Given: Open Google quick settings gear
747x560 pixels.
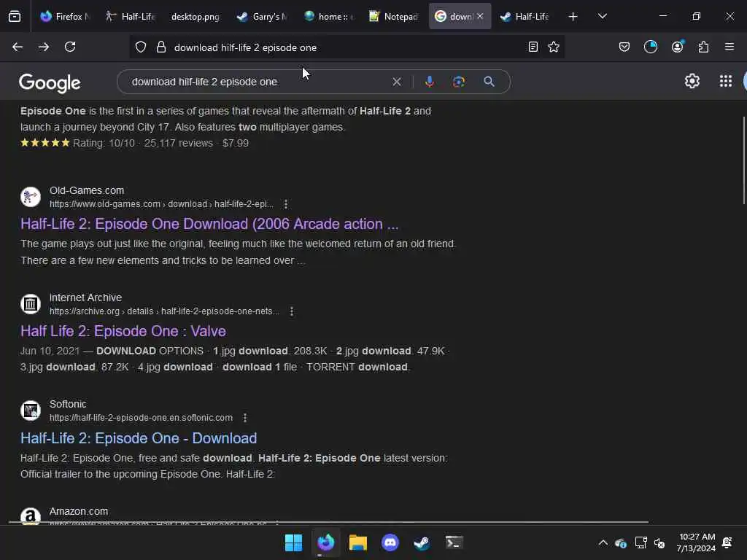Looking at the screenshot, I should click(x=692, y=82).
